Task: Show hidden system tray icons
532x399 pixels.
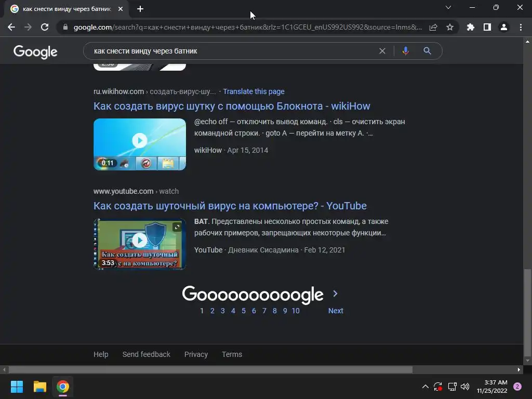Action: pos(425,387)
